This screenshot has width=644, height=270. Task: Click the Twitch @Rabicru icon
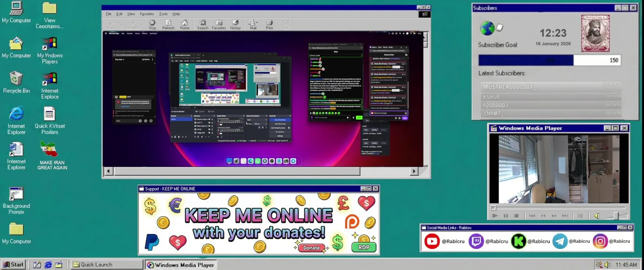pos(476,241)
